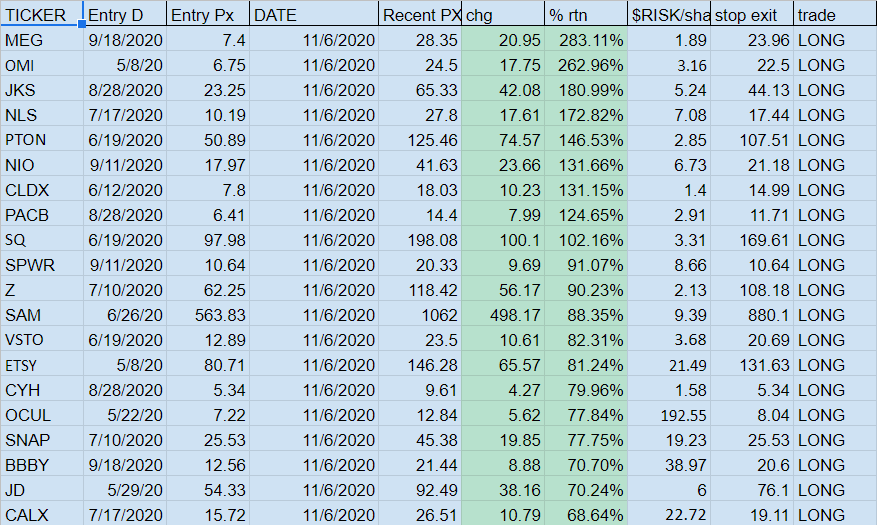The height and width of the screenshot is (525, 877).
Task: Select the 74.57 change cell
Action: click(x=503, y=140)
